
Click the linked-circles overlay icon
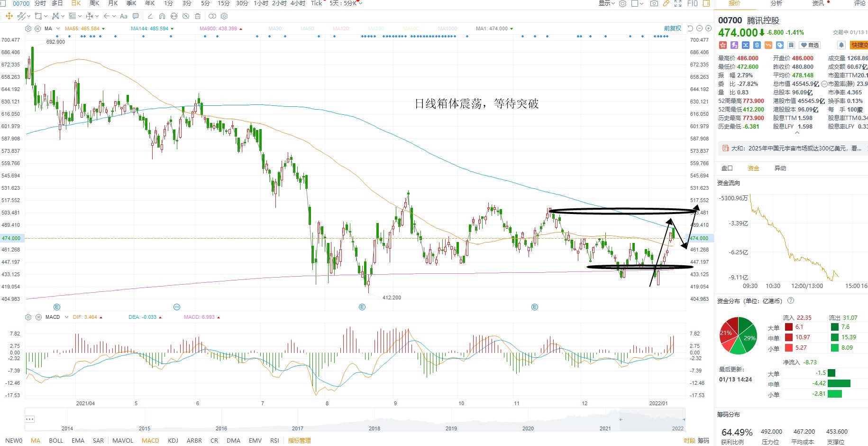[x=212, y=16]
